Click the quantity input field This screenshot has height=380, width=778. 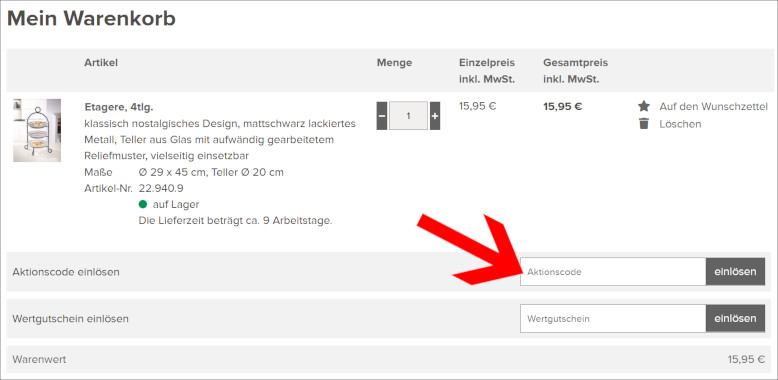[408, 116]
